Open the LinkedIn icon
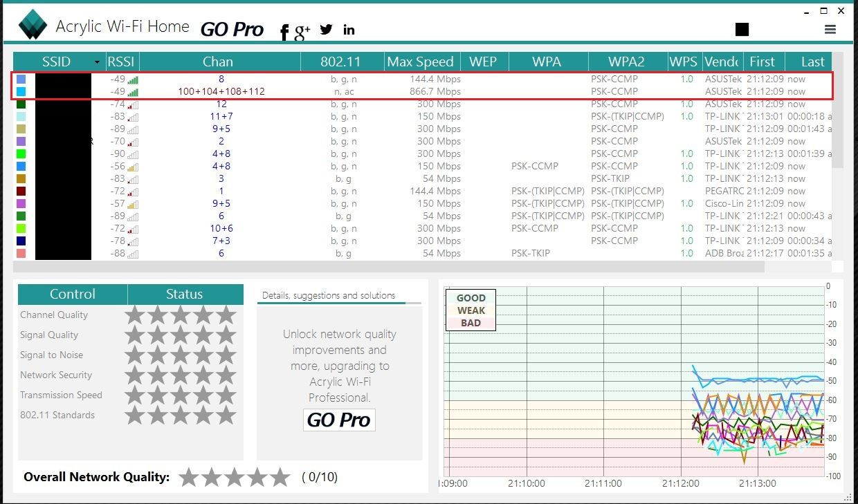This screenshot has height=504, width=858. [349, 30]
